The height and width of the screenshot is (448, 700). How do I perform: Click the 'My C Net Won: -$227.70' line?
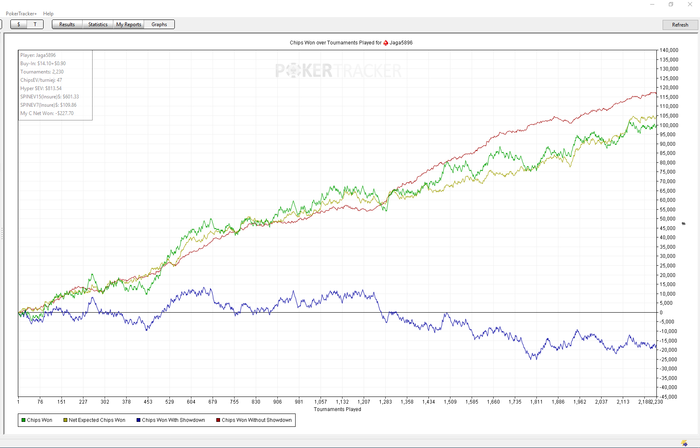click(x=47, y=113)
